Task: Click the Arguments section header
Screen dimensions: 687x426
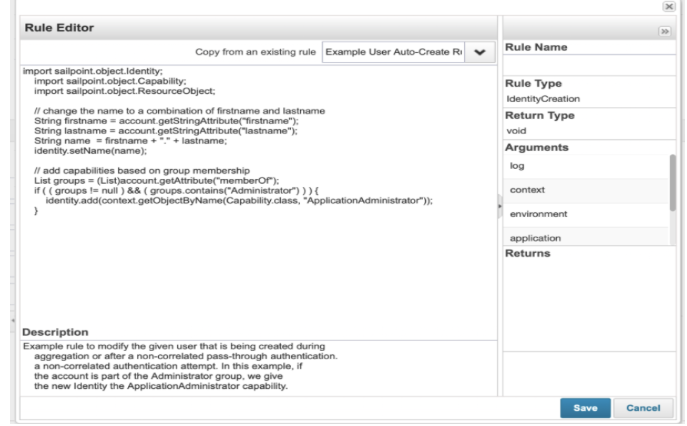Action: 537,148
